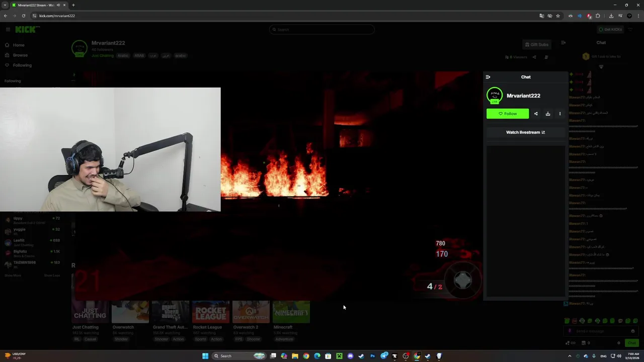
Task: Open the Windows Start menu
Action: [205, 356]
